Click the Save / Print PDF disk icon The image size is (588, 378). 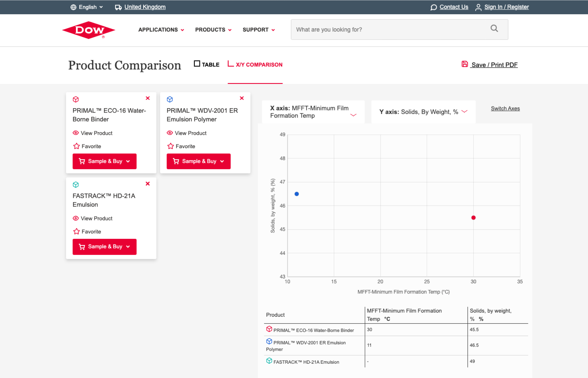click(x=464, y=64)
